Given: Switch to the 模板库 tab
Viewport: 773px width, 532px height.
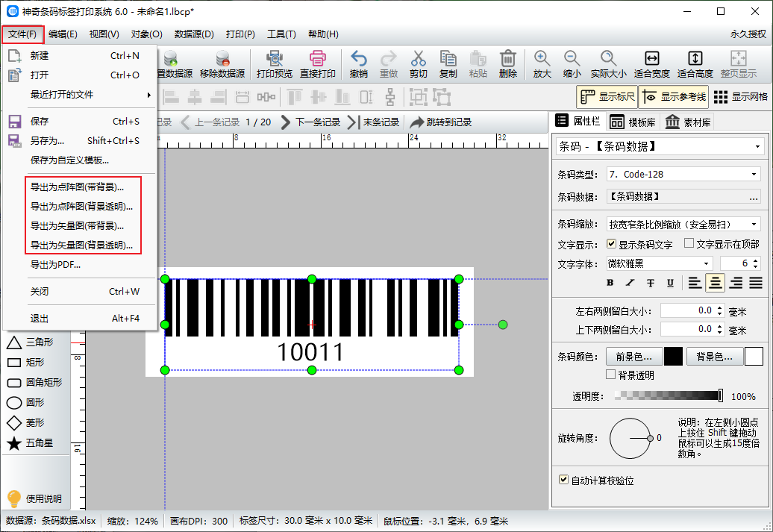Looking at the screenshot, I should coord(633,122).
